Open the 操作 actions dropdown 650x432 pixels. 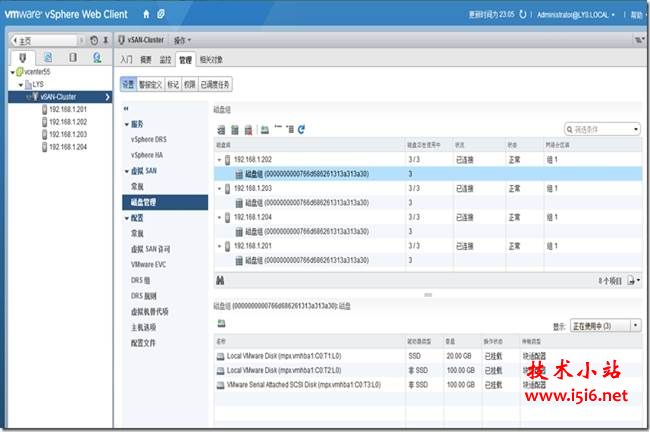pyautogui.click(x=182, y=40)
